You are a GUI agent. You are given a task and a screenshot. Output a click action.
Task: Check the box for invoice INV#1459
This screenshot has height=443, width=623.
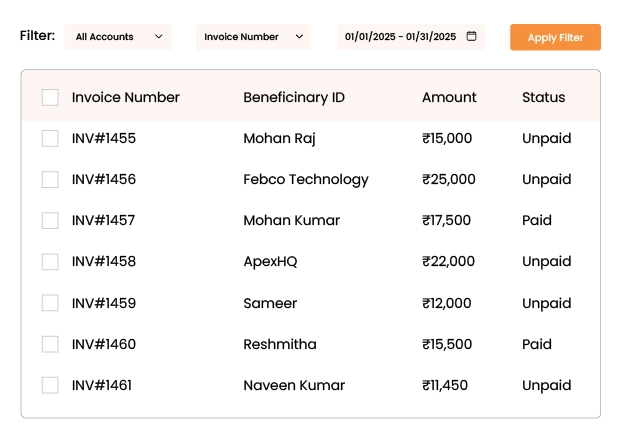click(50, 303)
